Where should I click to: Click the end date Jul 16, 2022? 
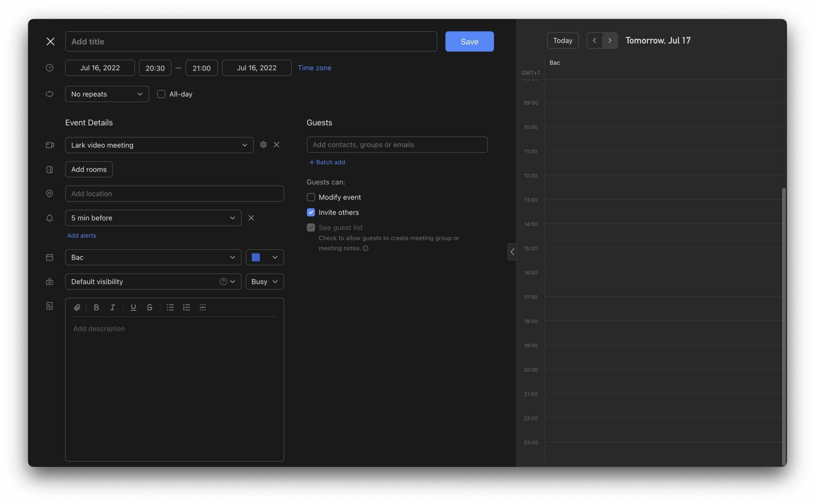coord(257,68)
